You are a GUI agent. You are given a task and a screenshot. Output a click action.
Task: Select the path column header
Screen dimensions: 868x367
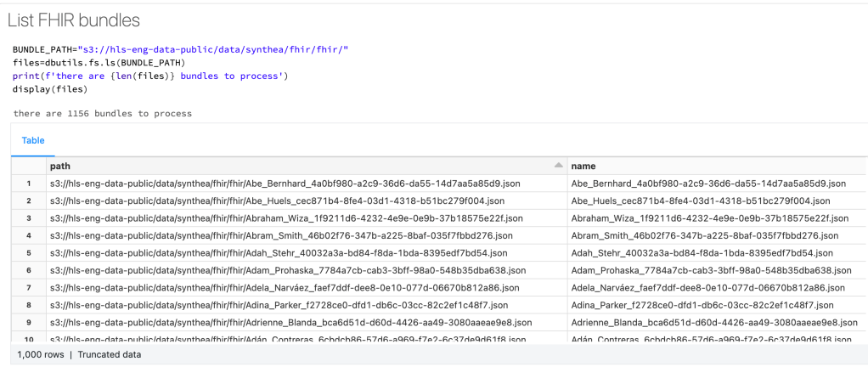(x=61, y=166)
